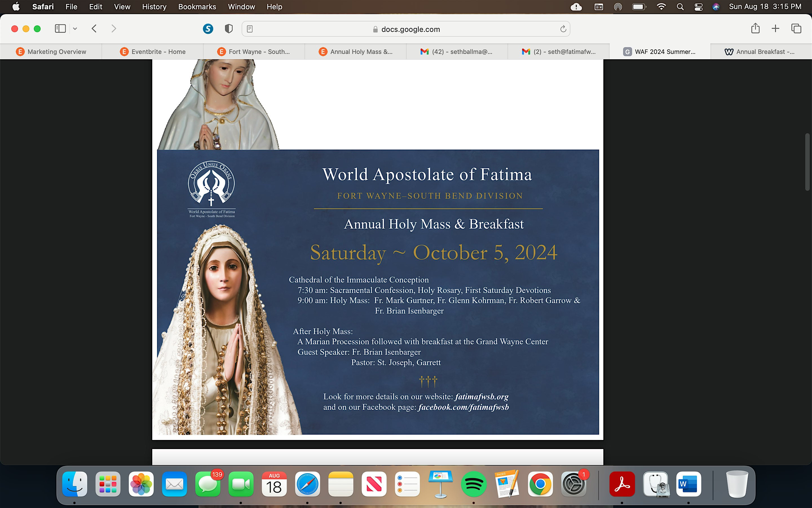Select the WAF 2024 Summer... tab
The height and width of the screenshot is (508, 812).
pos(660,52)
